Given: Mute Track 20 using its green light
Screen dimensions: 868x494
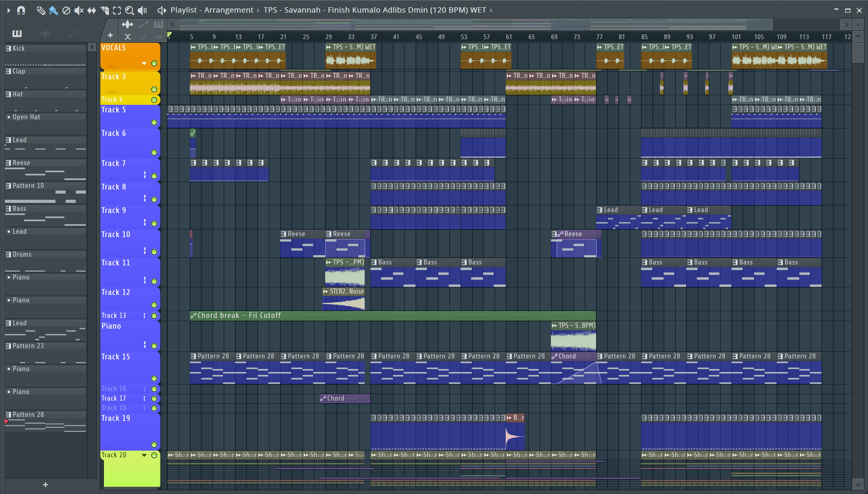Looking at the screenshot, I should [154, 455].
